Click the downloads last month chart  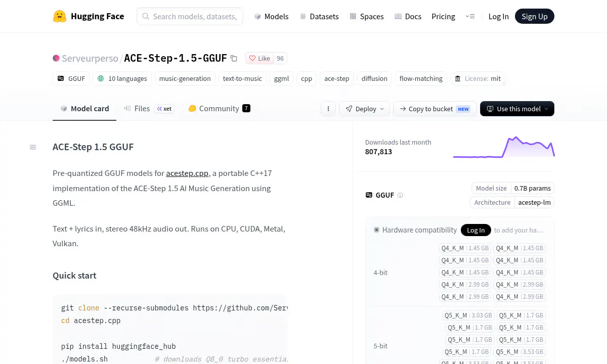(x=504, y=147)
